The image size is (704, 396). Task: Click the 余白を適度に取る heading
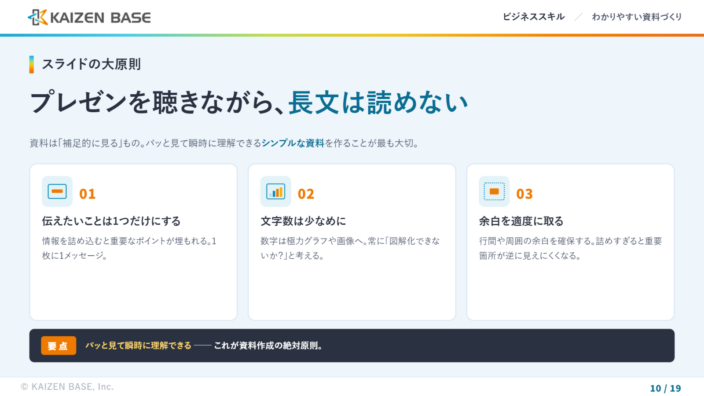pos(521,221)
